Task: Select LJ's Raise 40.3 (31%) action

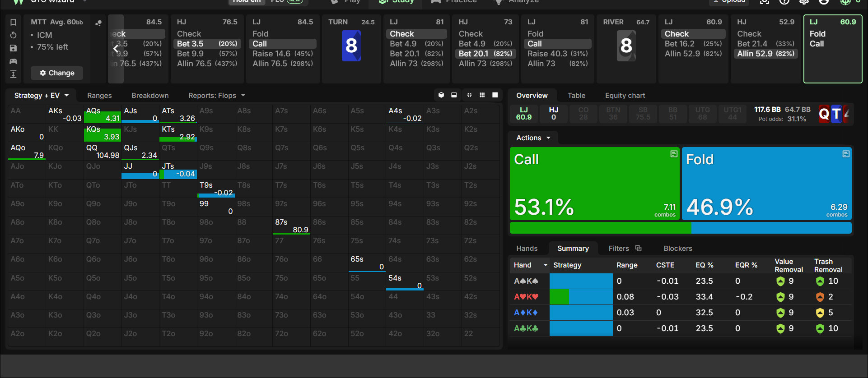Action: (558, 54)
